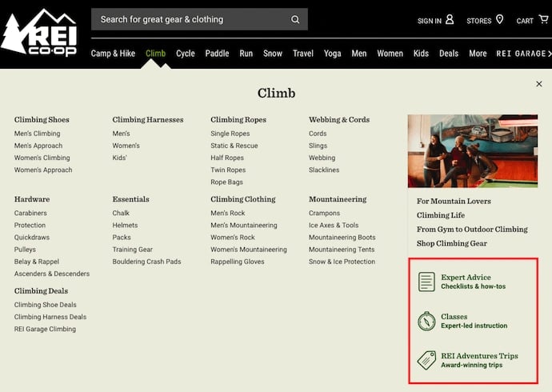Click the REI Adventures Trips tag icon
This screenshot has width=552, height=392.
coord(426,360)
